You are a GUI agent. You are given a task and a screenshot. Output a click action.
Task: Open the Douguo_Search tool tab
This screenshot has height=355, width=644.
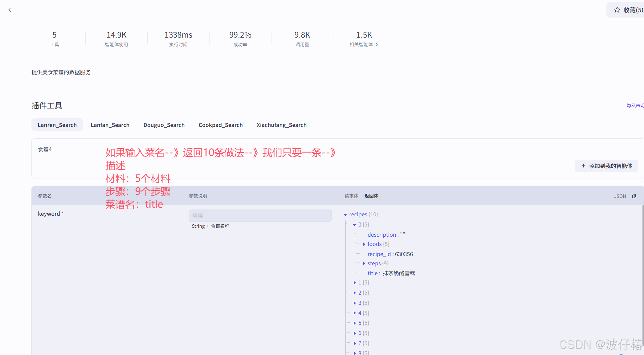pos(164,125)
